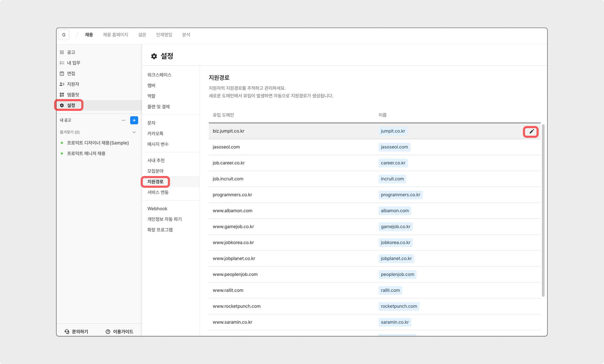Viewport: 604px width, 364px height.
Task: Click the vertical scrollbar of the domain table
Action: click(x=543, y=211)
